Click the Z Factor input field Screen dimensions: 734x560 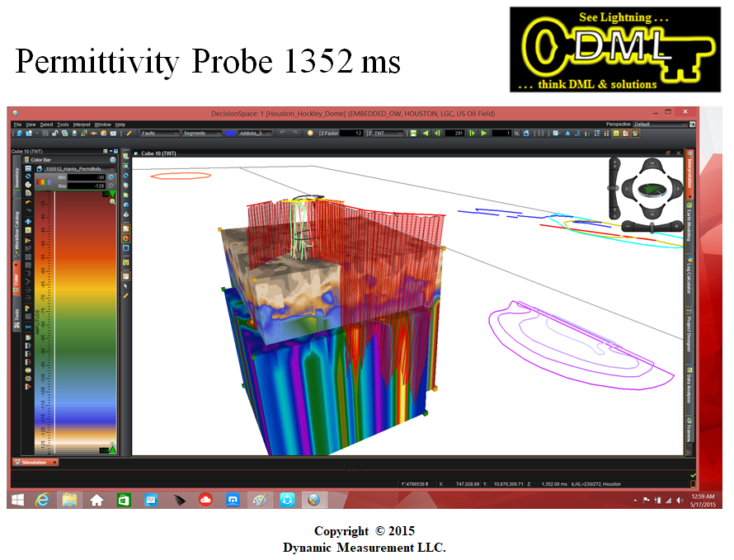pyautogui.click(x=351, y=134)
